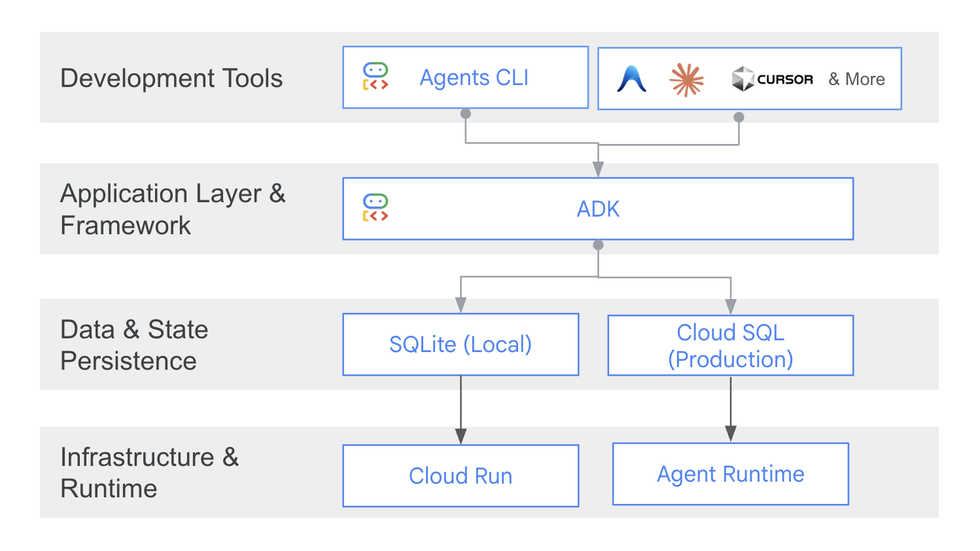This screenshot has width=980, height=551.
Task: Click the '& More' text
Action: 856,79
